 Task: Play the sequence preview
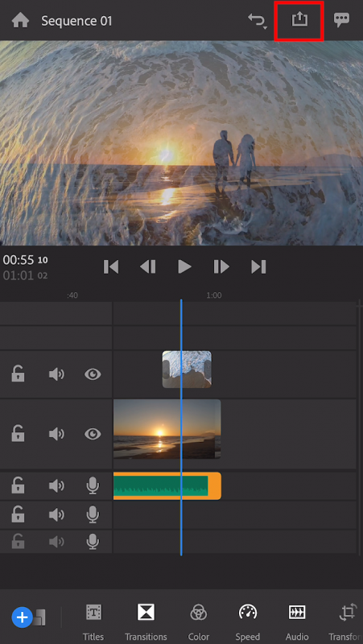[184, 267]
